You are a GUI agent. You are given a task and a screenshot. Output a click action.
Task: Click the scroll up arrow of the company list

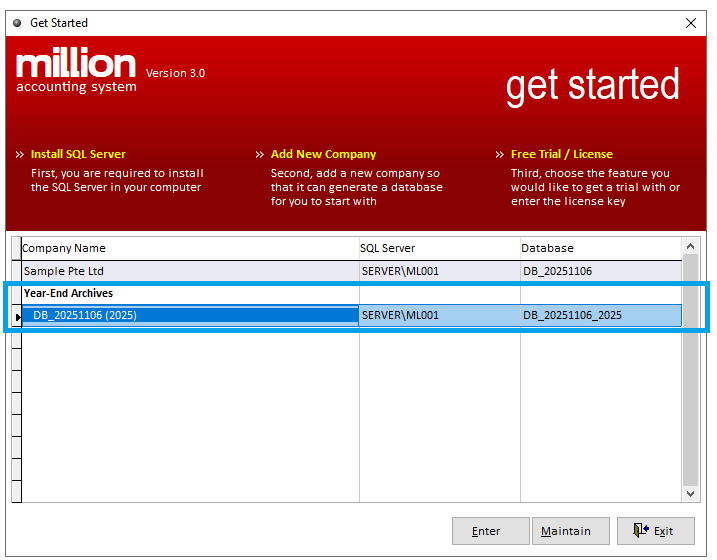point(690,246)
